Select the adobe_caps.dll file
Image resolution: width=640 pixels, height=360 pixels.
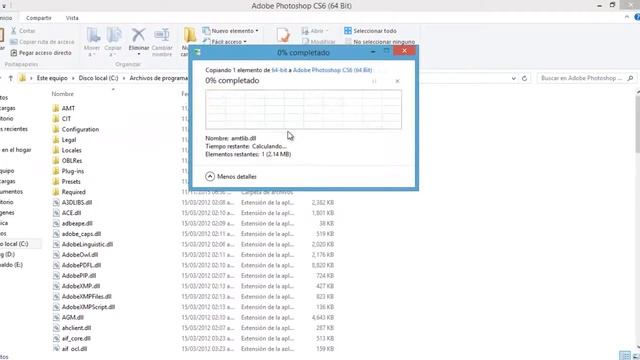click(x=77, y=234)
